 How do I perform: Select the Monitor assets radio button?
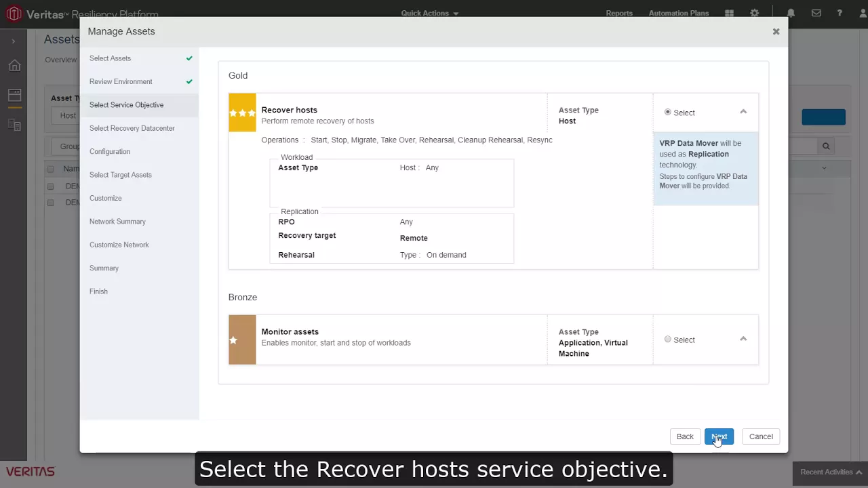pos(668,340)
